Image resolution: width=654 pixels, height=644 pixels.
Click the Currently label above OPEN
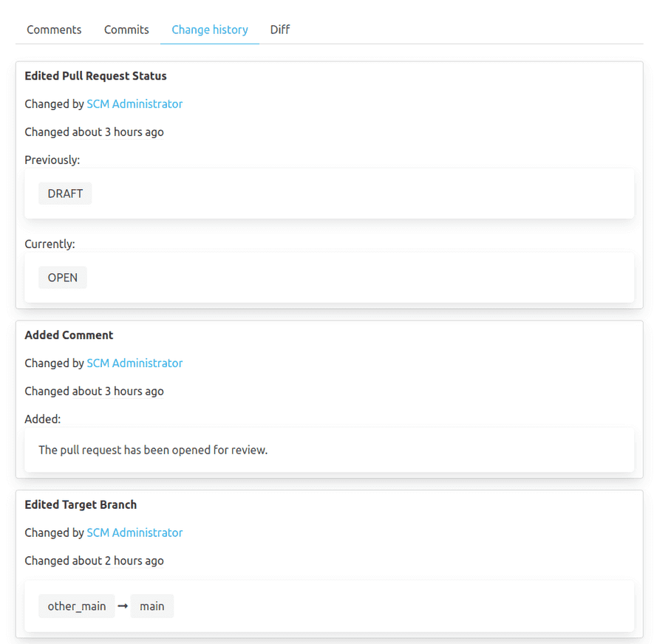pos(50,244)
